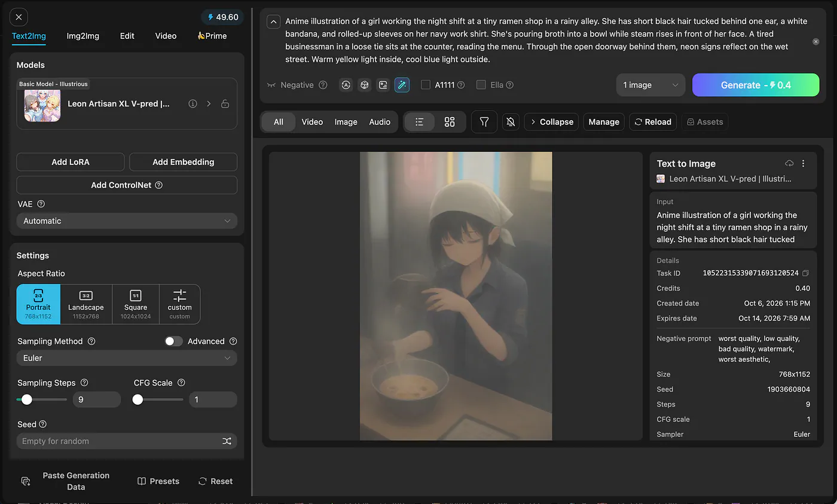Adjust the CFG Scale slider handle
This screenshot has width=837, height=504.
coord(138,399)
